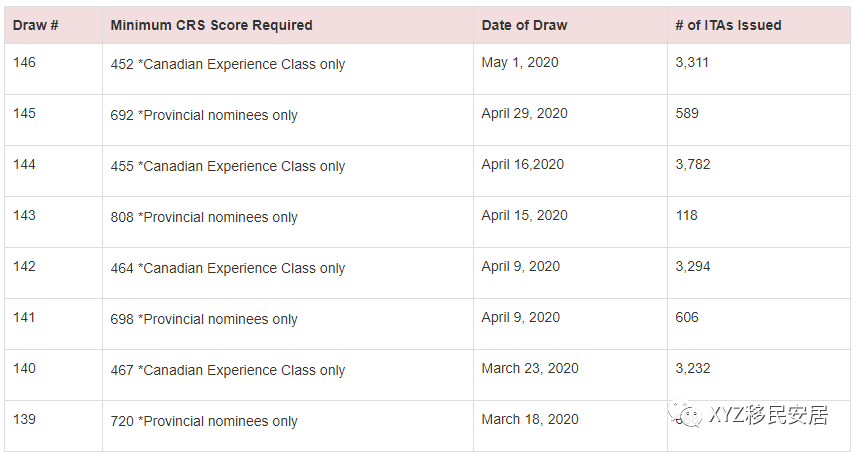Select draw number 143 cell
Image resolution: width=856 pixels, height=452 pixels.
point(24,215)
